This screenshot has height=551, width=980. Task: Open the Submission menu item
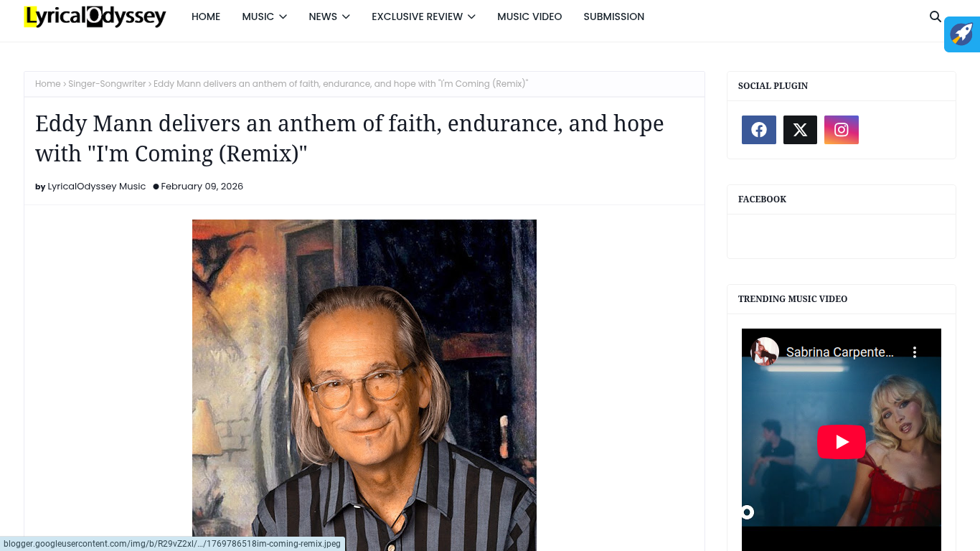click(x=613, y=17)
